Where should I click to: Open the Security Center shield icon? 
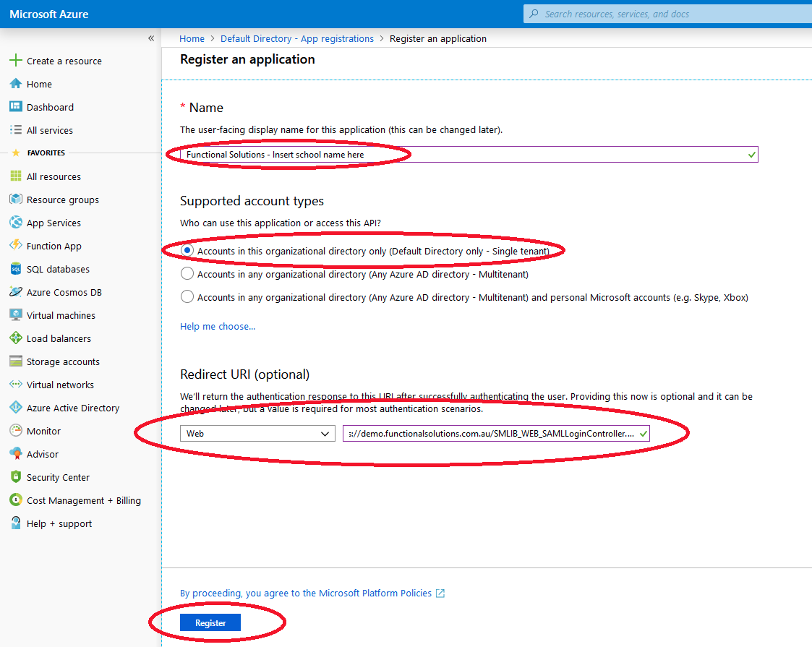pyautogui.click(x=16, y=476)
